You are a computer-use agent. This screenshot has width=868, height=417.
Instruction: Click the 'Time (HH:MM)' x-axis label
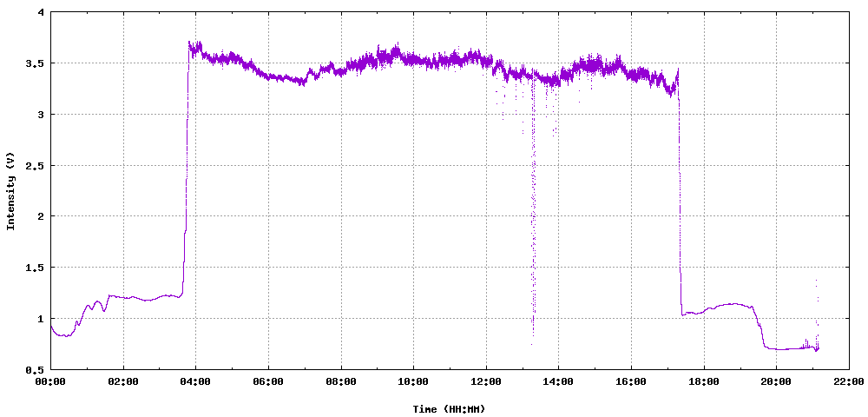pyautogui.click(x=449, y=409)
